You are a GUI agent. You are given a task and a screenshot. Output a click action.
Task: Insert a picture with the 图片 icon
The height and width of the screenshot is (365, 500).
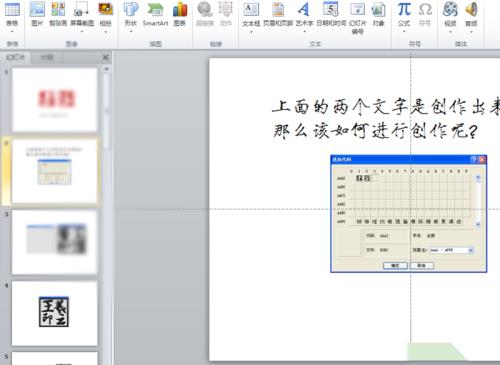[37, 14]
